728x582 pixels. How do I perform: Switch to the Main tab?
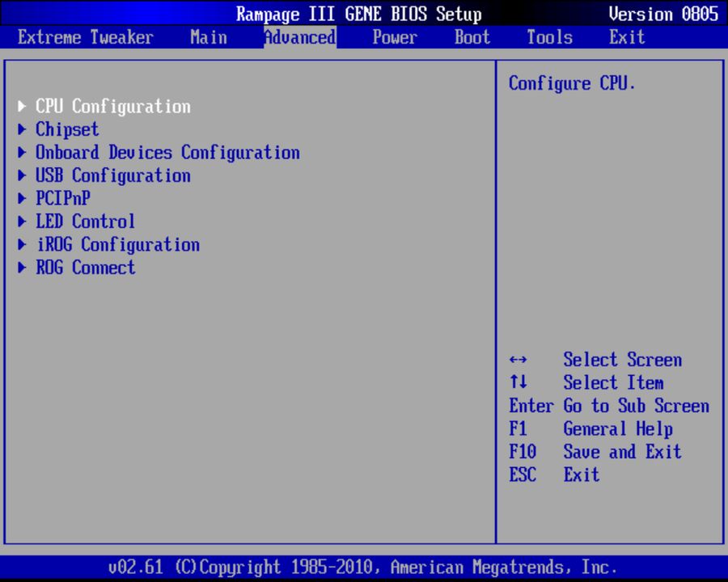(x=209, y=37)
